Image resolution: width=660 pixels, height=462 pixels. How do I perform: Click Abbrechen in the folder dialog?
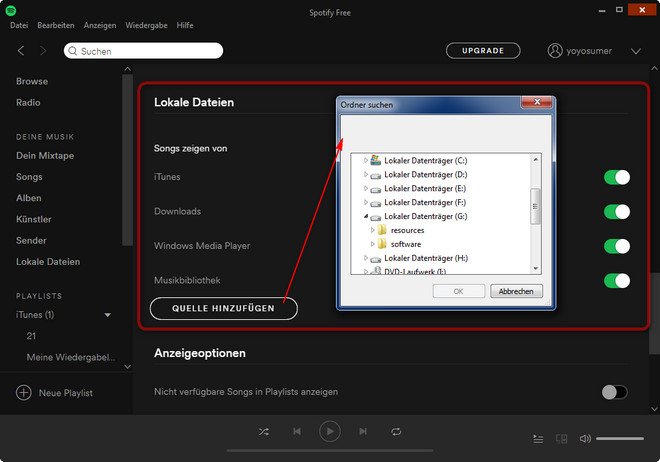516,291
